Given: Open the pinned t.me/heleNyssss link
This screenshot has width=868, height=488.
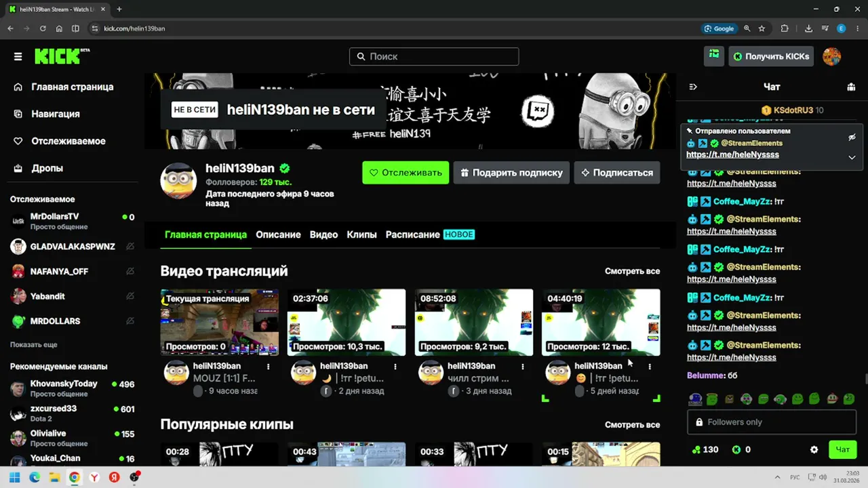Looking at the screenshot, I should [x=732, y=155].
